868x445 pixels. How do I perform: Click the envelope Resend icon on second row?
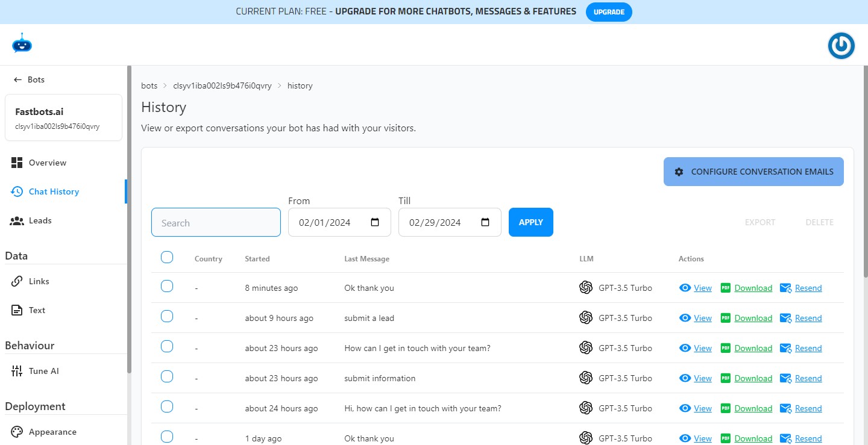point(785,318)
